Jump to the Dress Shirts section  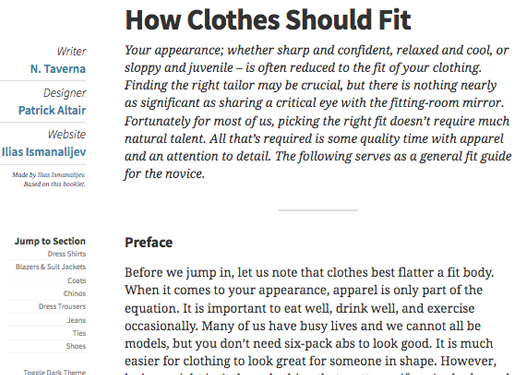66,254
